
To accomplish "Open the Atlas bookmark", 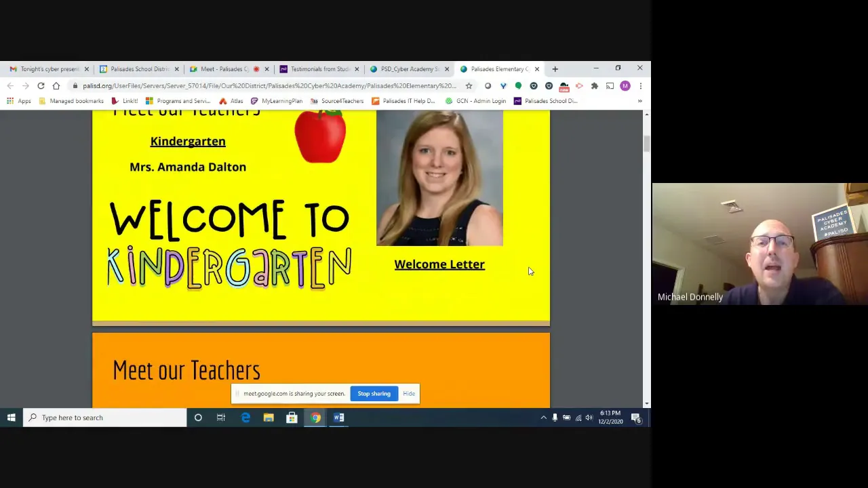I will [231, 101].
